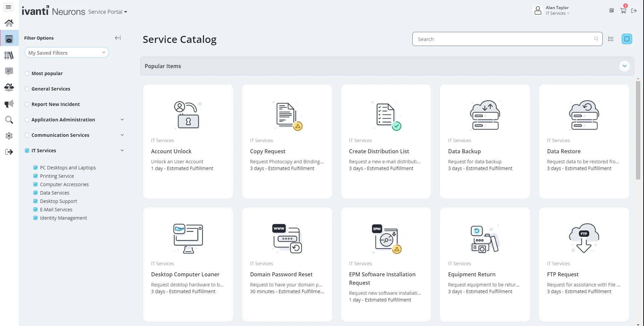Click the shopping cart with notification badge

623,10
